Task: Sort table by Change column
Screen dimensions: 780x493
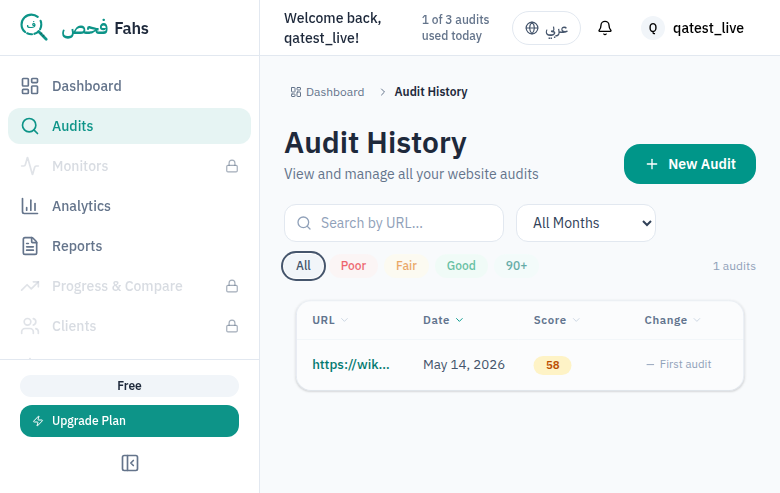Action: click(x=673, y=320)
